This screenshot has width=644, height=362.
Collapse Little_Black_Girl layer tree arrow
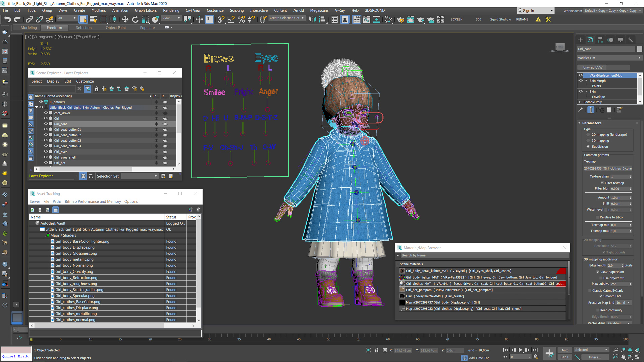point(37,107)
